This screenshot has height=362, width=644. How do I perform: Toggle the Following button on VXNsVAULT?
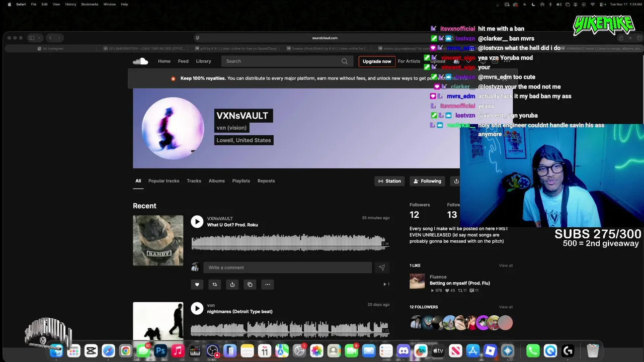pyautogui.click(x=427, y=181)
